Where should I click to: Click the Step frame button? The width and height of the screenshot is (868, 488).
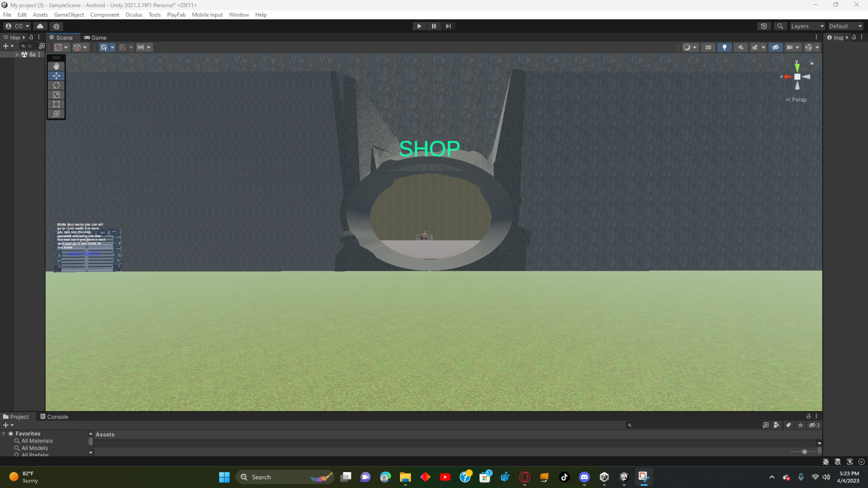pos(448,26)
